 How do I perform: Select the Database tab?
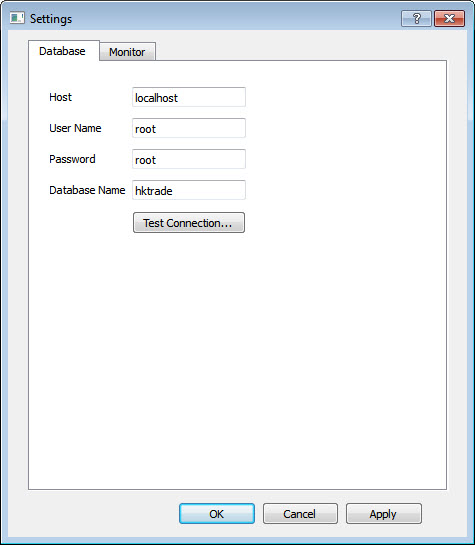(63, 51)
